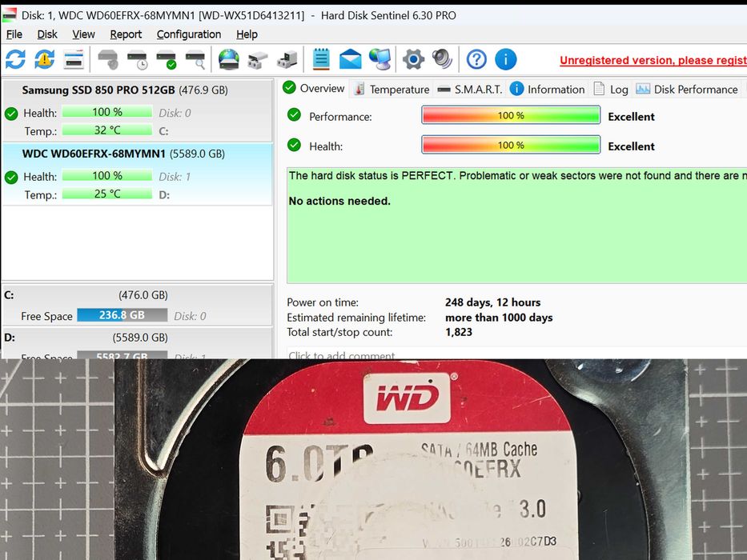Viewport: 747px width, 560px height.
Task: Click the 'Excellent' label beside Performance
Action: [x=631, y=117]
